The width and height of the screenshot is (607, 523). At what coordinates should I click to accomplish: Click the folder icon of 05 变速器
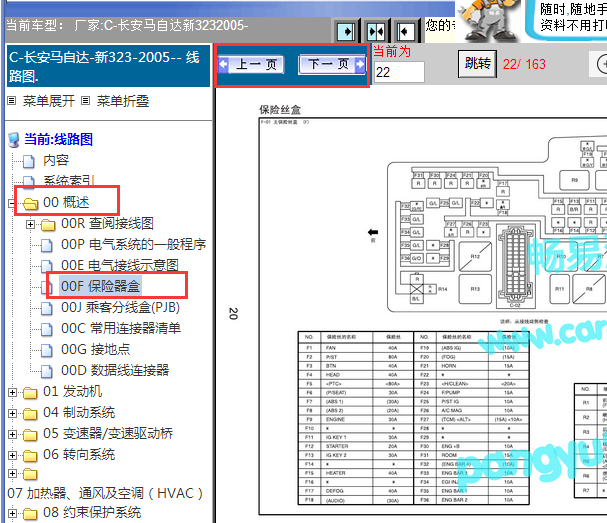click(x=30, y=435)
